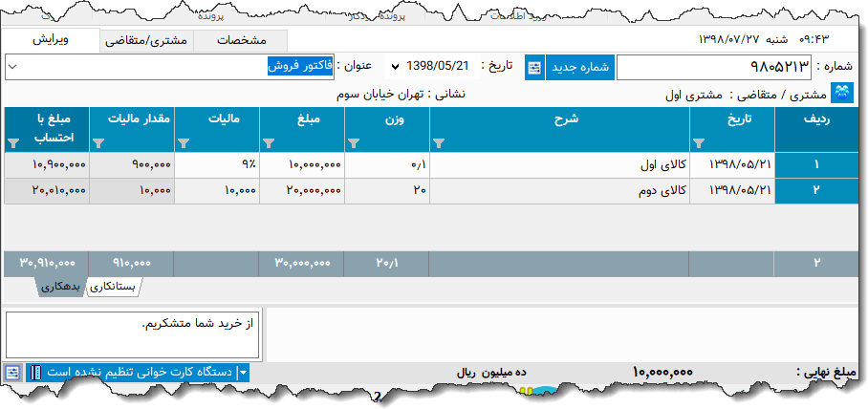Click the total with tax cell ۲۰,۰۱۰,۰۰۰
The height and width of the screenshot is (409, 868).
coord(47,190)
